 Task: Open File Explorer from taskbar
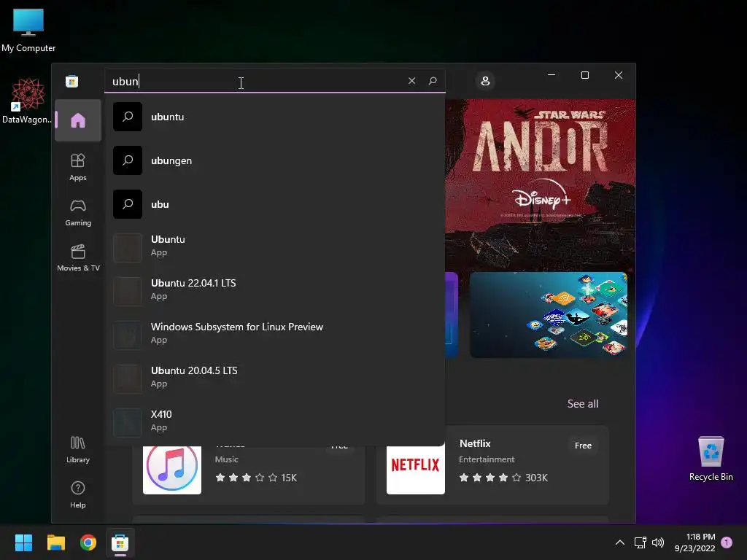55,542
